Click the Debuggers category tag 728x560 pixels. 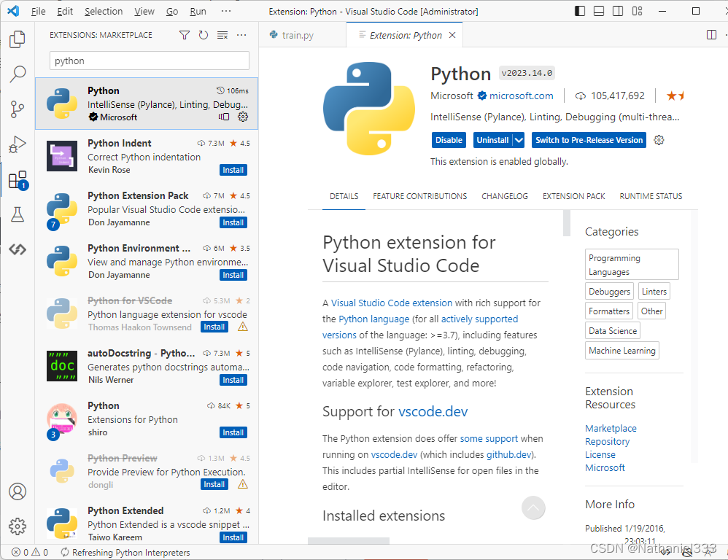coord(609,292)
